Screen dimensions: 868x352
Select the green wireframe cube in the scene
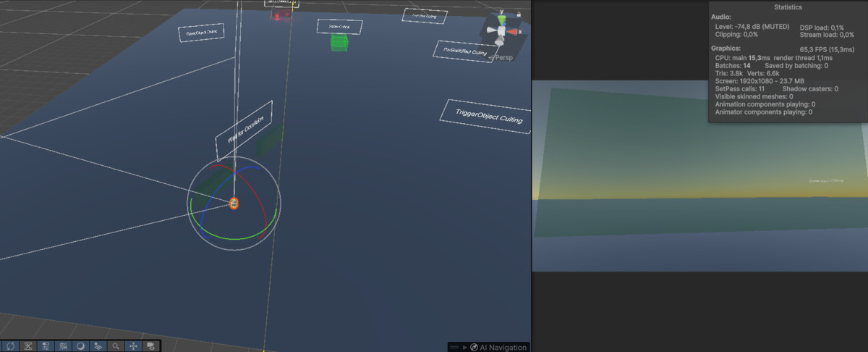[x=339, y=41]
